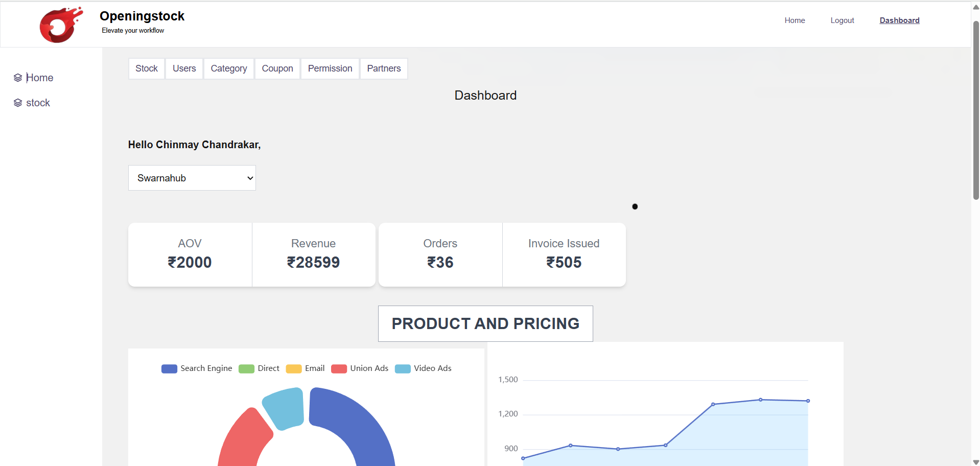Switch to the Stock tab
980x466 pixels.
pos(147,68)
